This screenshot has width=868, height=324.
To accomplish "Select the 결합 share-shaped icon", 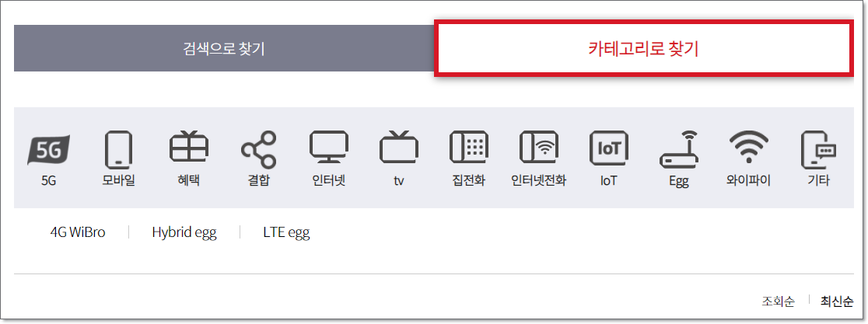I will [258, 149].
